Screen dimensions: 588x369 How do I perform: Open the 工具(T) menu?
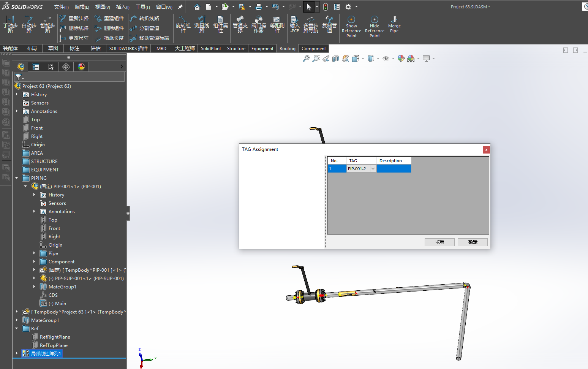142,7
